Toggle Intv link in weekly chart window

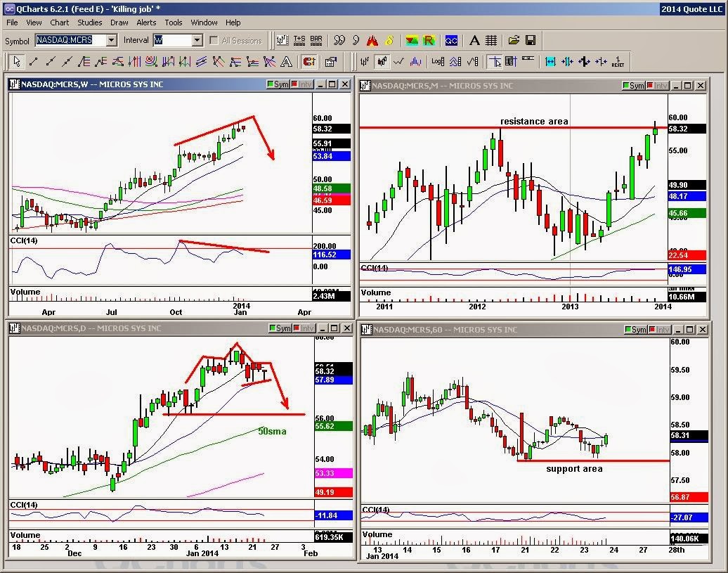(301, 84)
